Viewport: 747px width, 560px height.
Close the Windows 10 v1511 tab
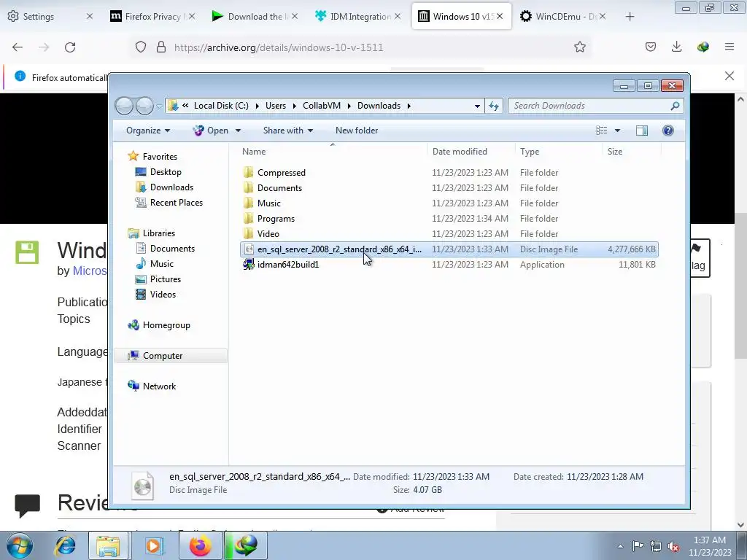pyautogui.click(x=499, y=16)
